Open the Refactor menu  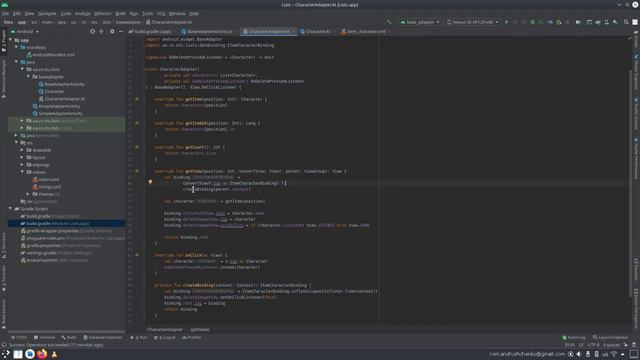103,13
